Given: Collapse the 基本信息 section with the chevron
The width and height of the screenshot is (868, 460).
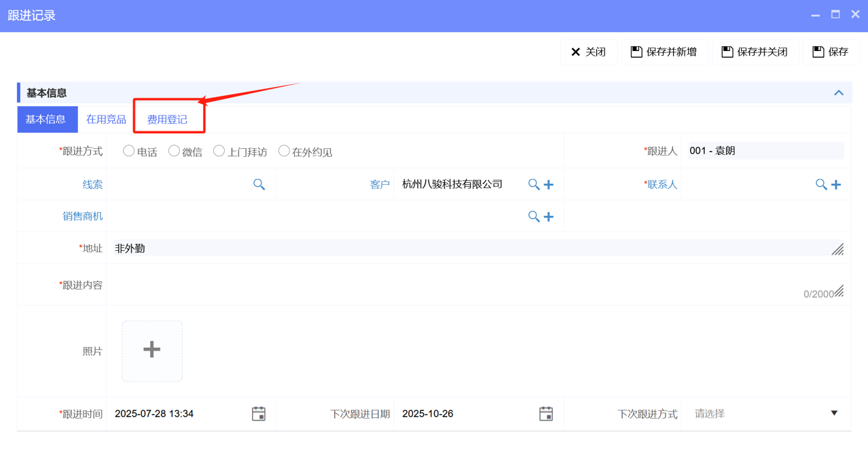Looking at the screenshot, I should (x=839, y=92).
